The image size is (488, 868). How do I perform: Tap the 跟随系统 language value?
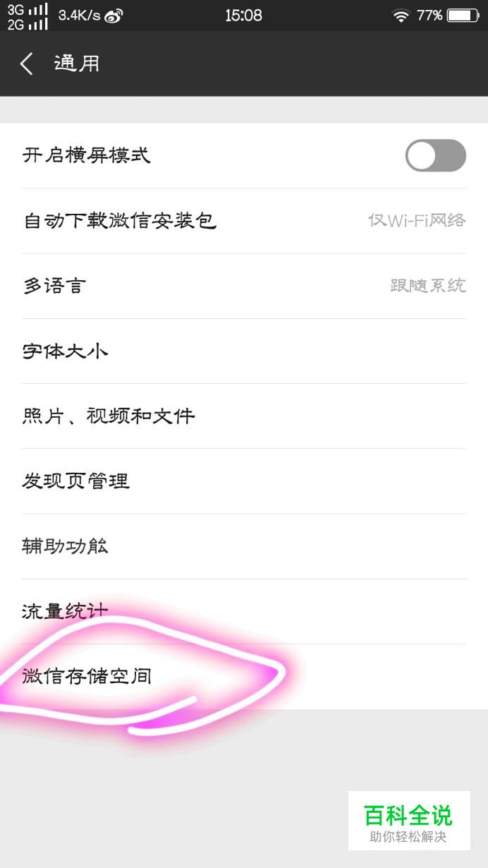(428, 286)
